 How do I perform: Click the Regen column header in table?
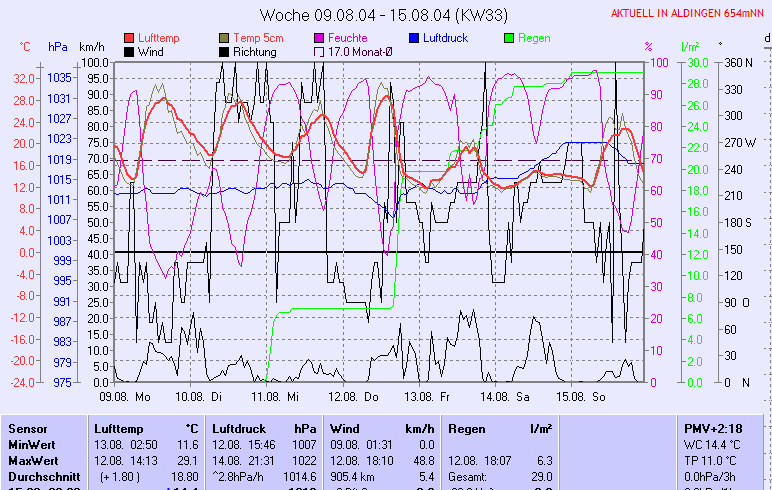pos(467,428)
